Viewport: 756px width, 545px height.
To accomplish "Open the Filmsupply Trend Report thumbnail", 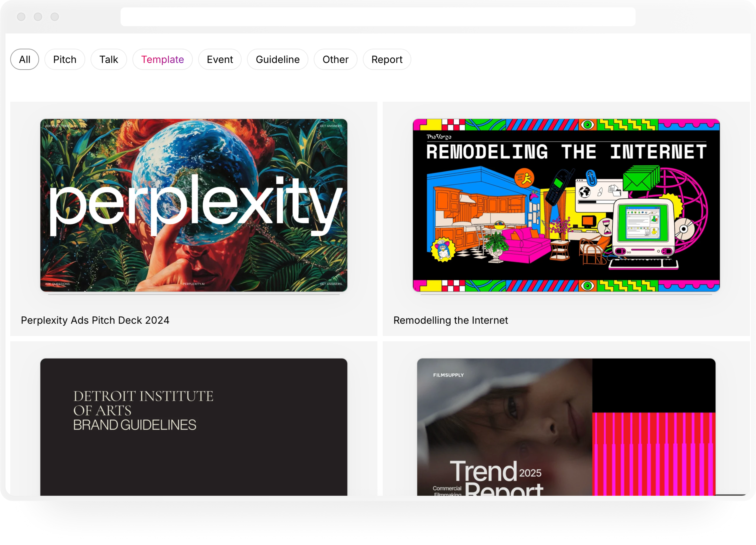I will pos(566,426).
